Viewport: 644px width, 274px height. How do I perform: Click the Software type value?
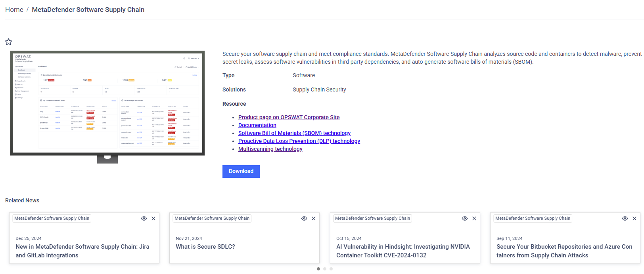(x=304, y=75)
